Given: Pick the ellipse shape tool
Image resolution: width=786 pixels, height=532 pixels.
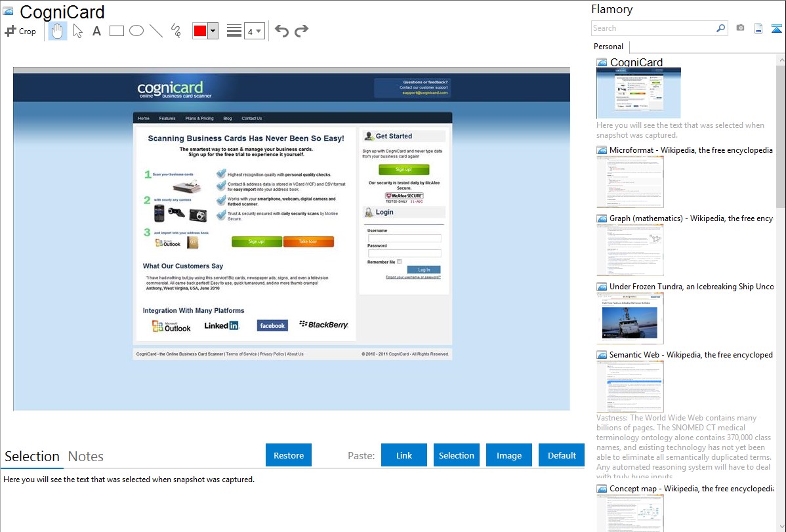Looking at the screenshot, I should 136,31.
